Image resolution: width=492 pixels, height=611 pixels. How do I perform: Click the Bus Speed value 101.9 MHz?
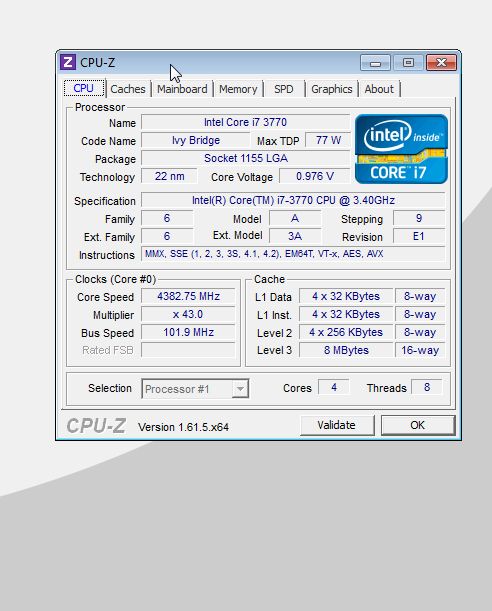click(188, 332)
